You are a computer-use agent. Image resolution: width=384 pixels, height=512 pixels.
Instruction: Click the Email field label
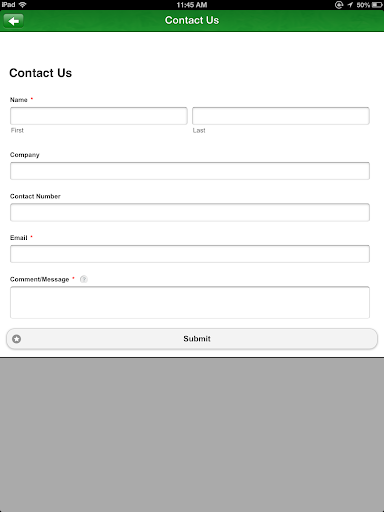click(19, 238)
